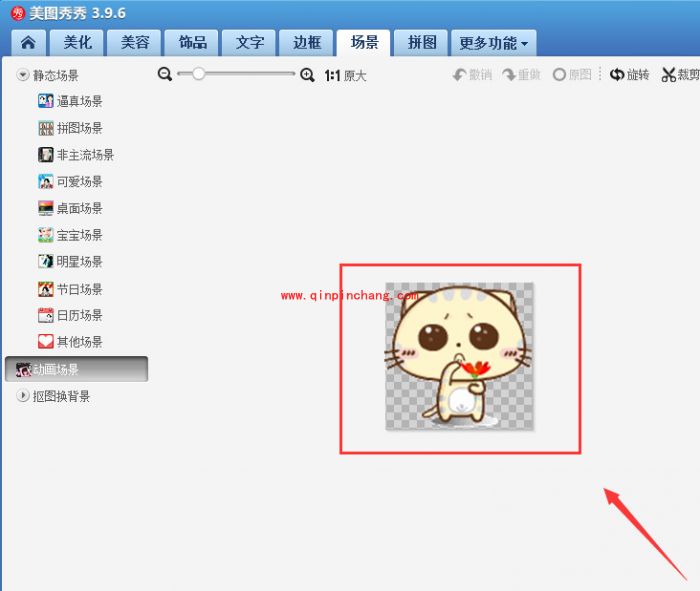Open the 更多功能 dropdown menu
This screenshot has height=591, width=700.
(x=494, y=43)
